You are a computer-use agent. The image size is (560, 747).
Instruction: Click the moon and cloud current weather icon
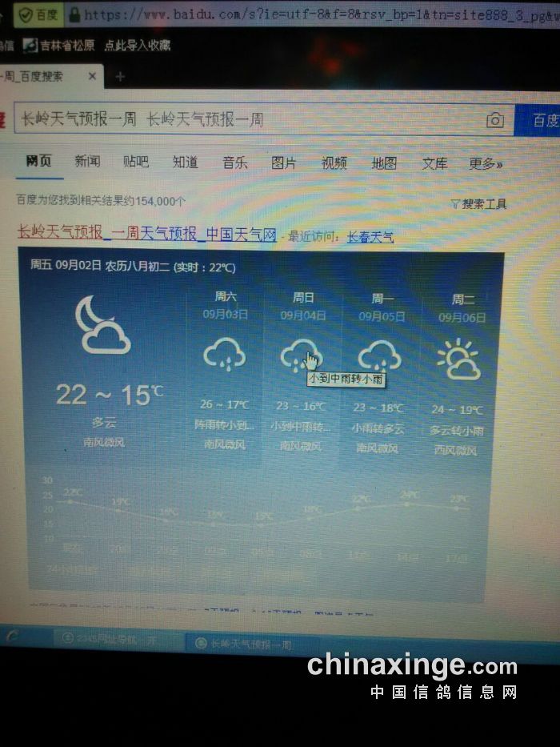[102, 325]
